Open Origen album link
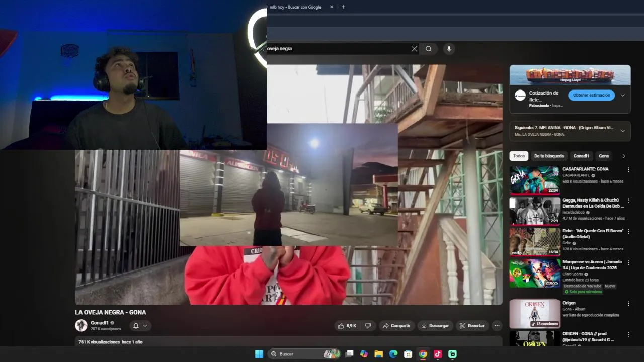 (569, 303)
